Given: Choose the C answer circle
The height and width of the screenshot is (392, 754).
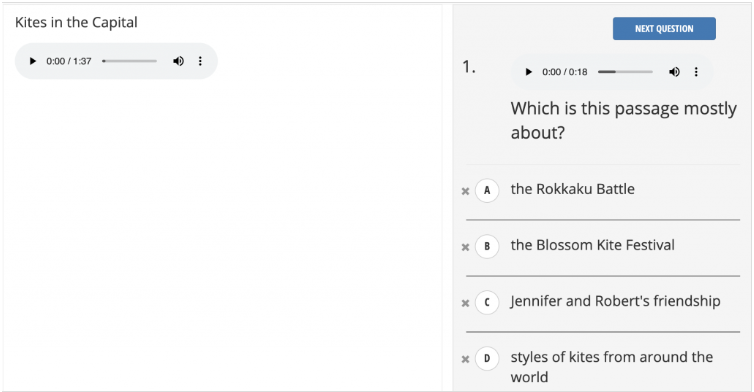Looking at the screenshot, I should click(x=487, y=303).
